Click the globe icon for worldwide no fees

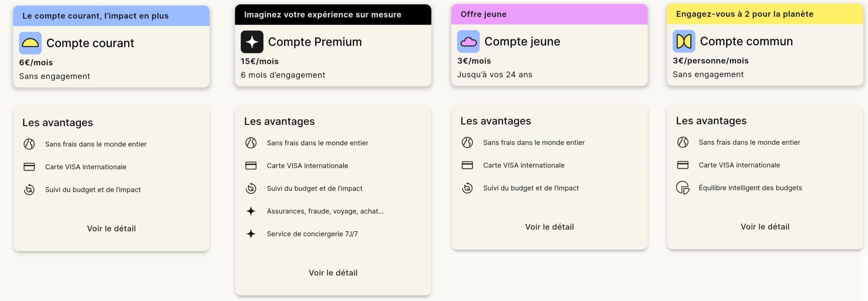pos(30,144)
